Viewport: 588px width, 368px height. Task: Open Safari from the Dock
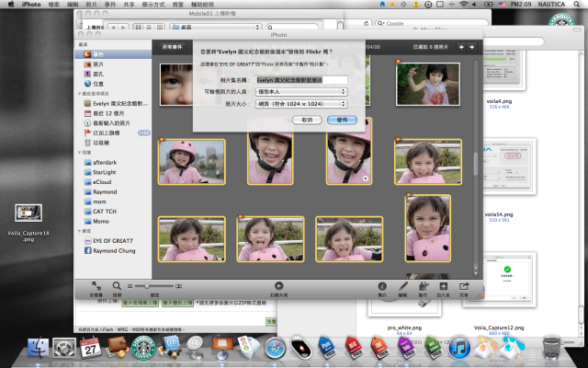tap(276, 348)
